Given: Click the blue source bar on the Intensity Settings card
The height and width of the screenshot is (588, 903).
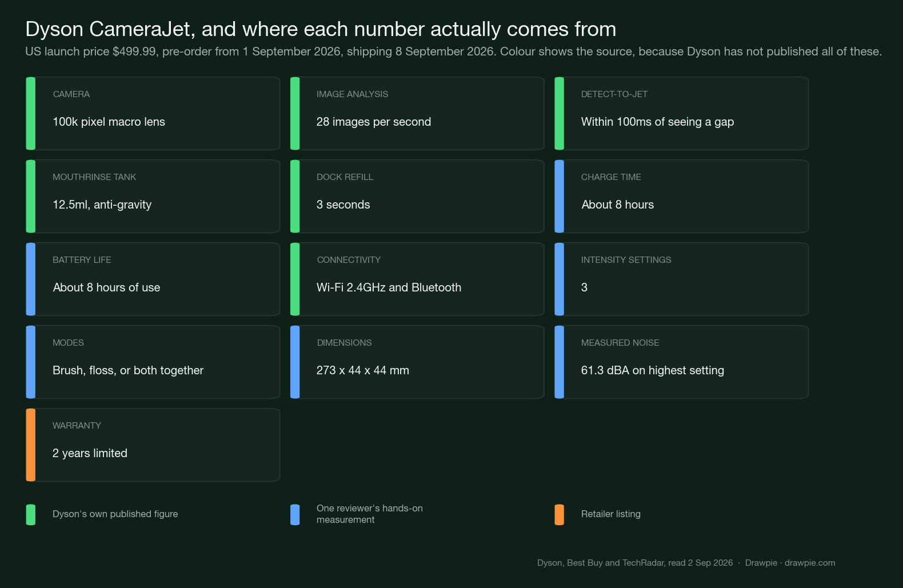Looking at the screenshot, I should tap(560, 279).
